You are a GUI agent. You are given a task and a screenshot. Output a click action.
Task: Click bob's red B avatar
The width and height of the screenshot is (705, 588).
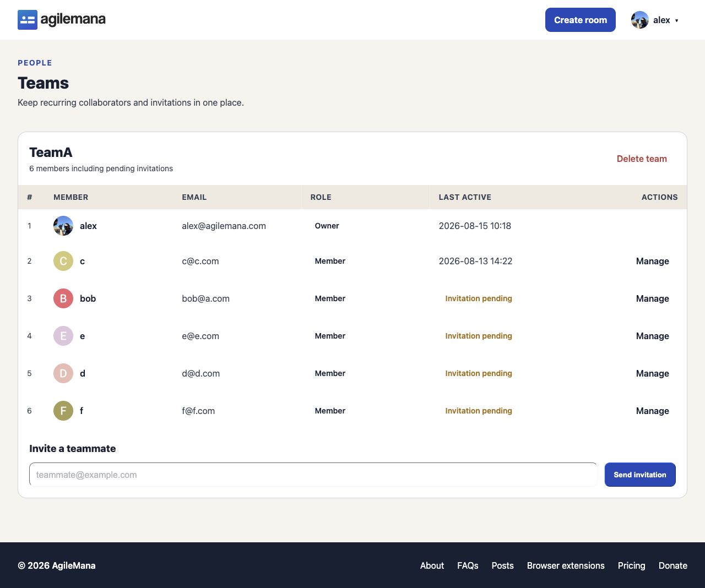(63, 298)
